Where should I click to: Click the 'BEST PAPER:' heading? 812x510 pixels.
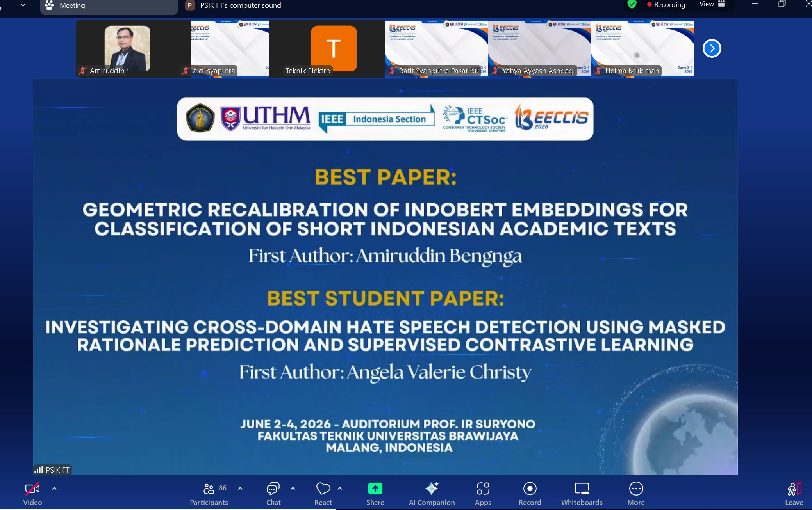(385, 177)
